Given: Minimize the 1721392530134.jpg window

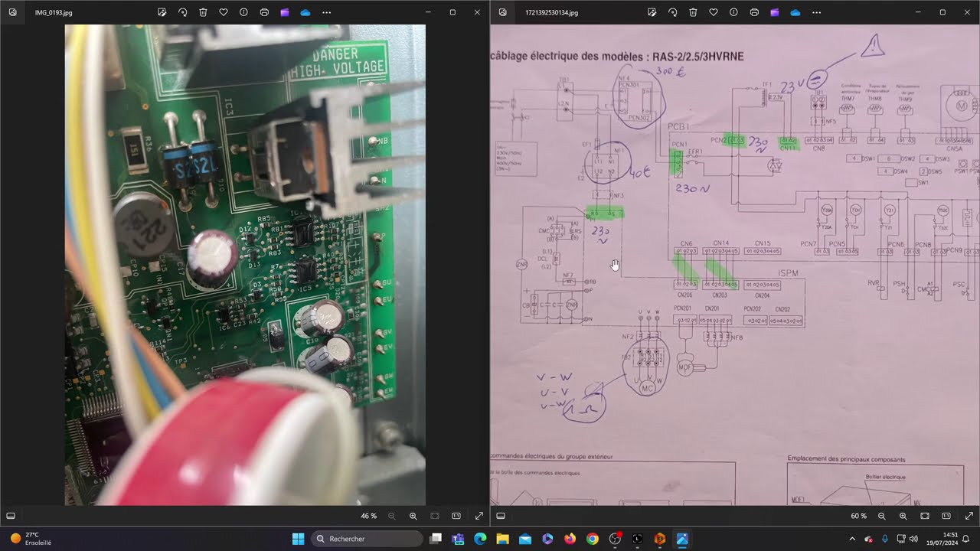Looking at the screenshot, I should click(918, 12).
